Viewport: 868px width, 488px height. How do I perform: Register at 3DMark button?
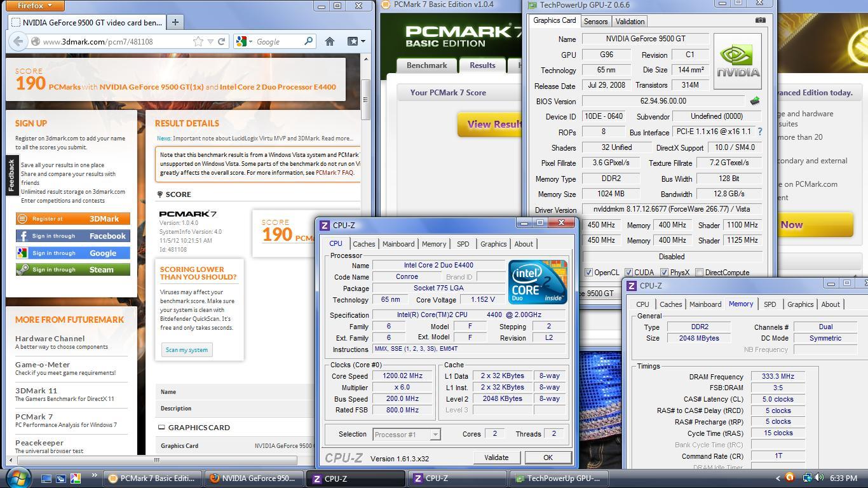point(72,219)
